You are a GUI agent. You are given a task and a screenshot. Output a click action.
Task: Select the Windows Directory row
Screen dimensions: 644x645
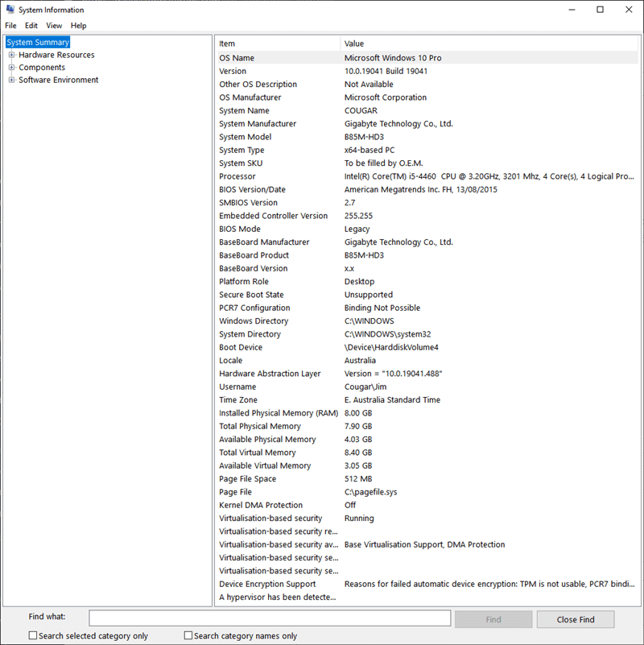tap(427, 321)
